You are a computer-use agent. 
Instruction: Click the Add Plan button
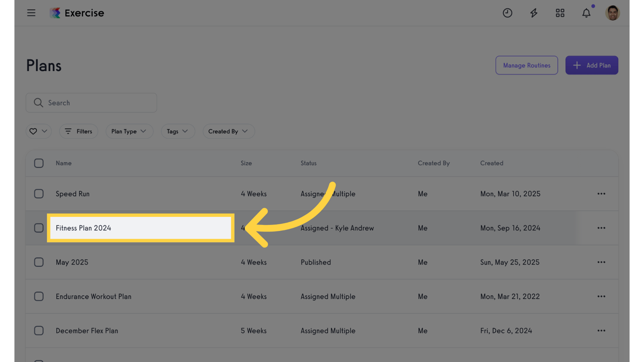592,66
